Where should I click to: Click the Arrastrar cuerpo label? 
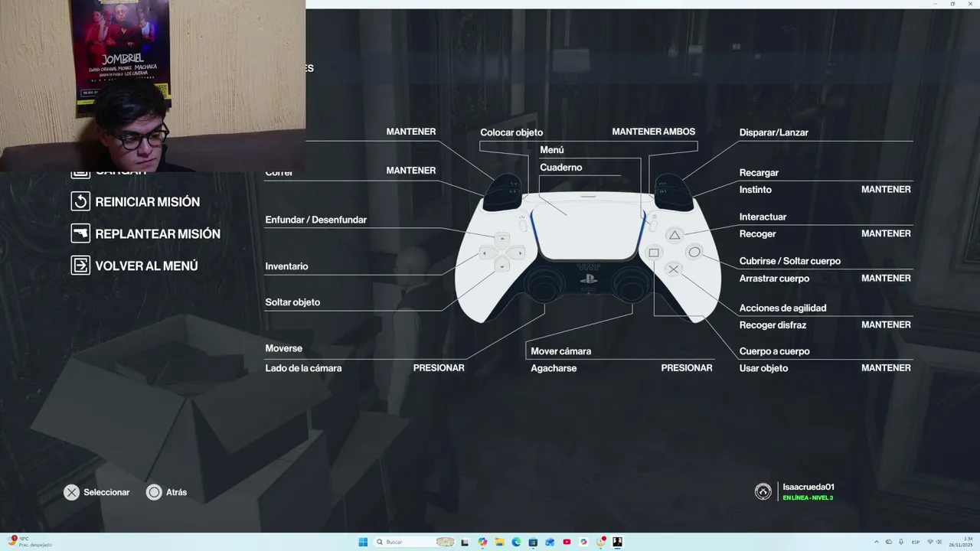click(x=774, y=279)
